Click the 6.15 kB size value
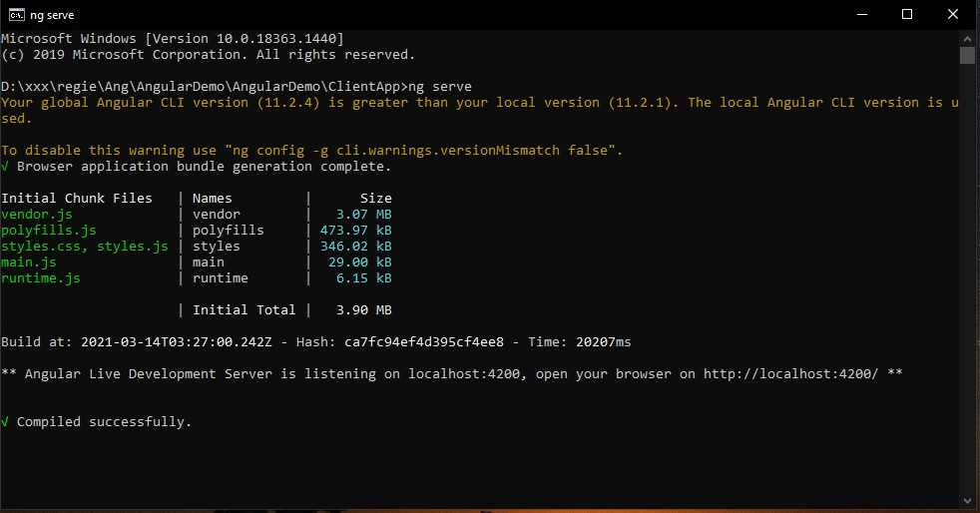The height and width of the screenshot is (513, 980). tap(363, 278)
